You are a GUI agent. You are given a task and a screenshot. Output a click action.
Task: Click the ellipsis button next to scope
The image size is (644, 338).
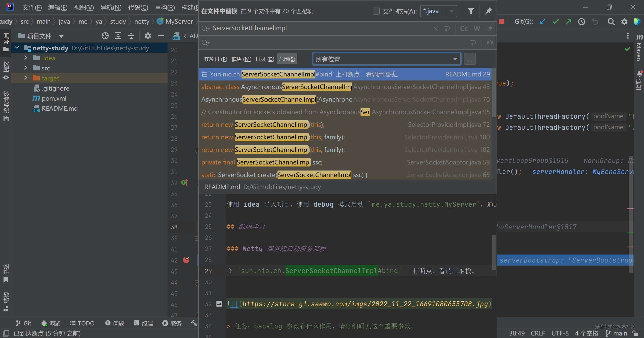pyautogui.click(x=470, y=59)
